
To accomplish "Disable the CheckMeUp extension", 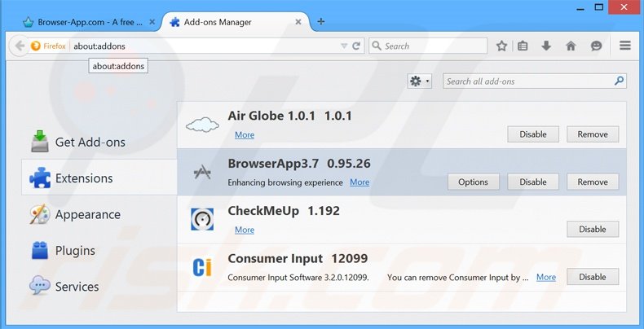I will 593,230.
